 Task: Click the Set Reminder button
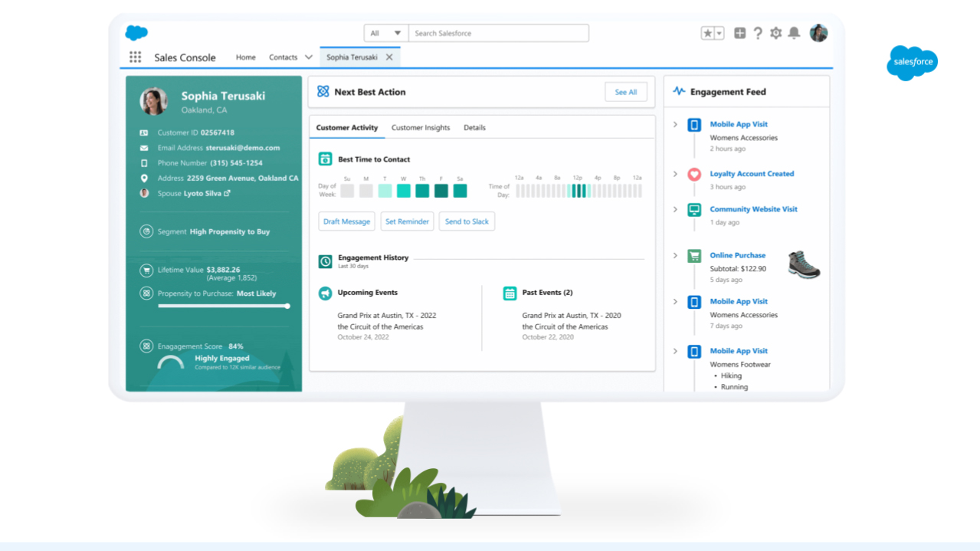(x=407, y=221)
